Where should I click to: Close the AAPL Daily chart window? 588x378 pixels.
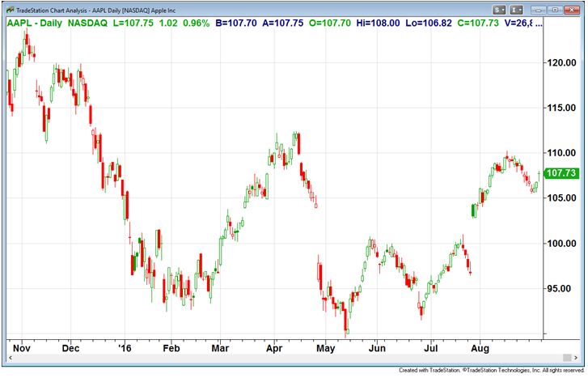point(572,10)
